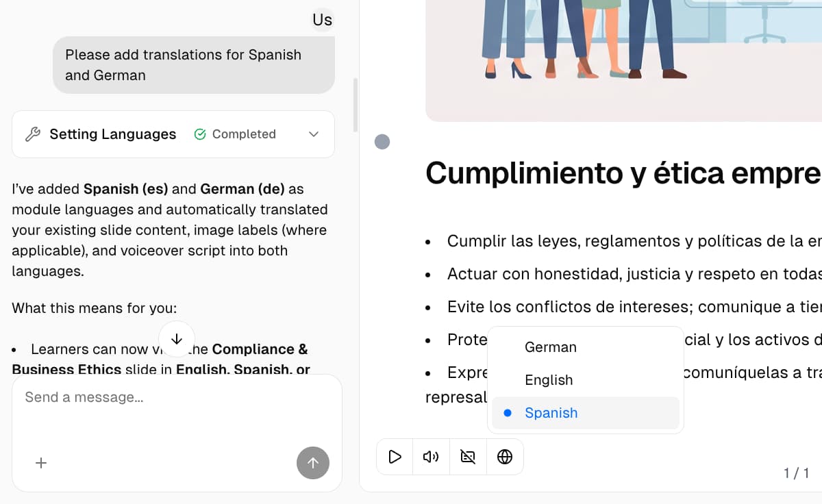Click the speaker volume icon
822x504 pixels.
pyautogui.click(x=431, y=457)
